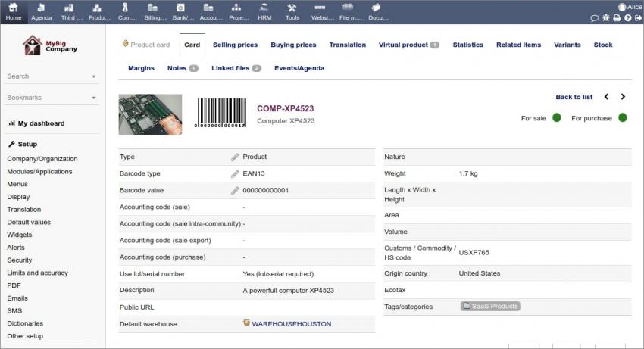Open the HRM module icon
Image resolution: width=644 pixels, height=349 pixels.
click(x=264, y=11)
